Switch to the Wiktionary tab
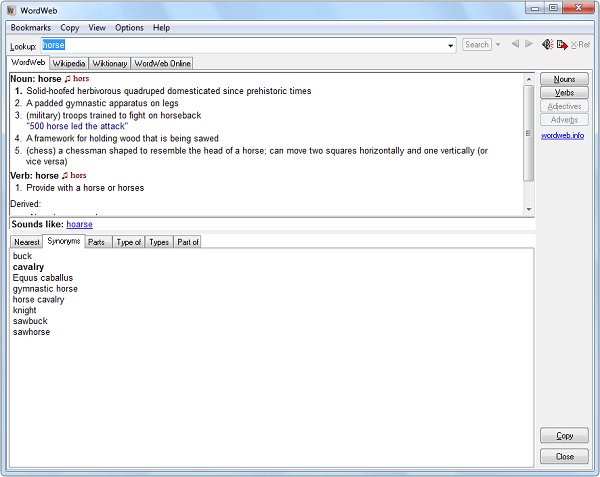The height and width of the screenshot is (477, 600). [x=110, y=63]
